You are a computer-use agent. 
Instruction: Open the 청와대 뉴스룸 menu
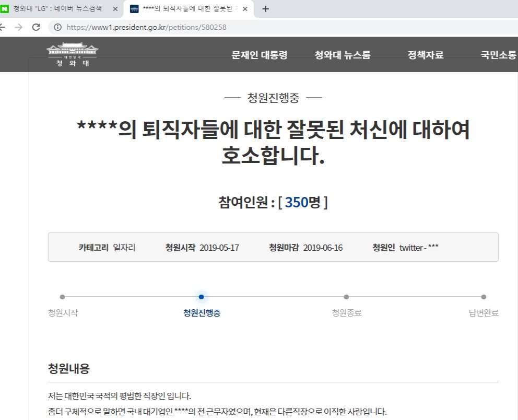click(343, 55)
